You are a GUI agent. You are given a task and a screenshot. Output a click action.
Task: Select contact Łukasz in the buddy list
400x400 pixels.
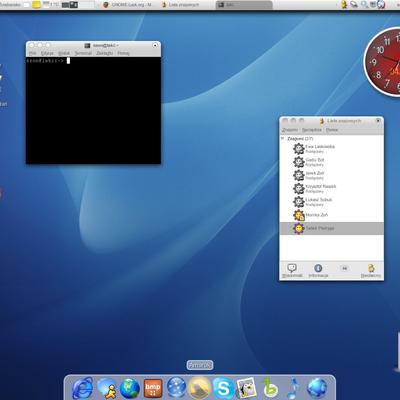tap(332, 202)
